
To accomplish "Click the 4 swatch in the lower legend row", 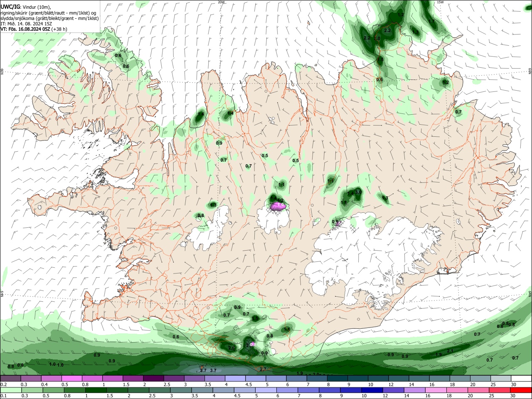I will tap(223, 390).
